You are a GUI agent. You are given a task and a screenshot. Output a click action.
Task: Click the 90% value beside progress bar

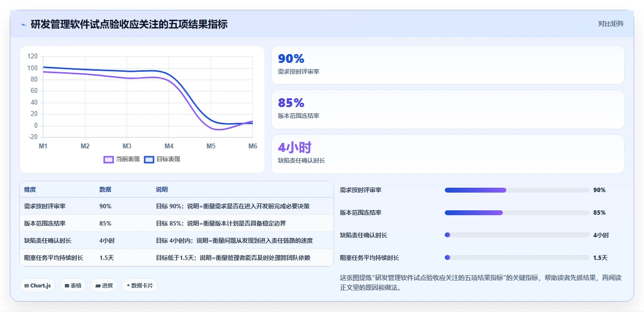(x=599, y=190)
